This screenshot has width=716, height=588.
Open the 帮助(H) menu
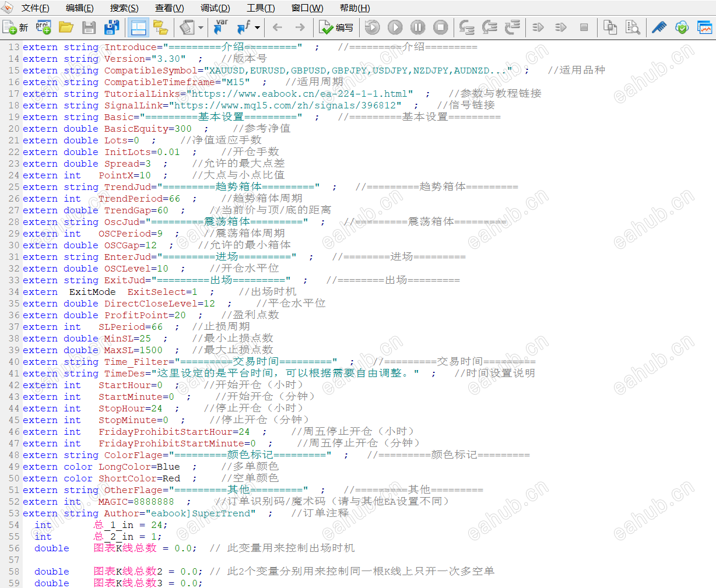(355, 8)
